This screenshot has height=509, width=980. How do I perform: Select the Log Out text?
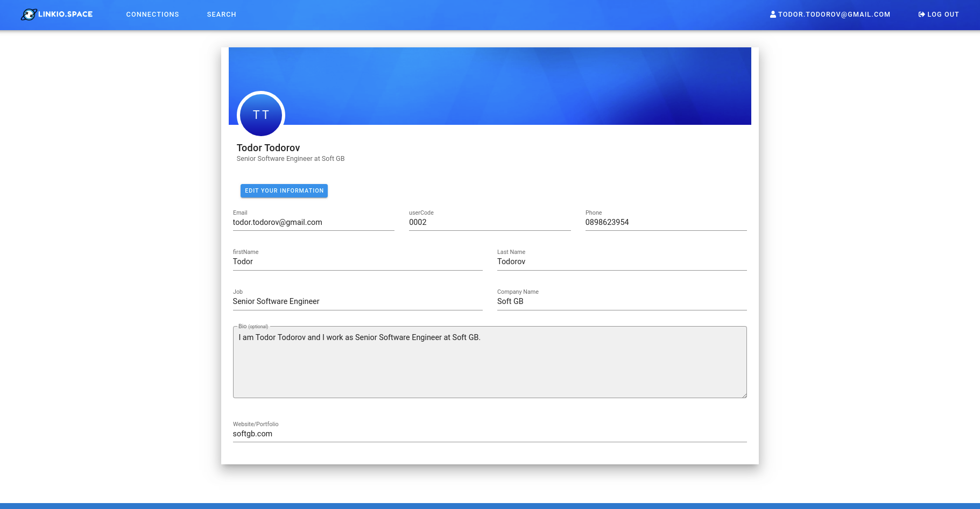[943, 15]
